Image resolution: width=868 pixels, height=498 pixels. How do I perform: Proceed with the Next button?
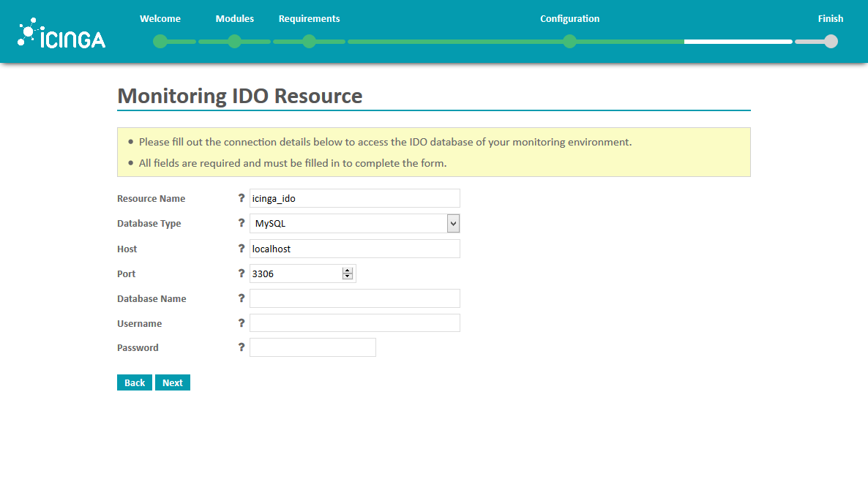pos(173,383)
